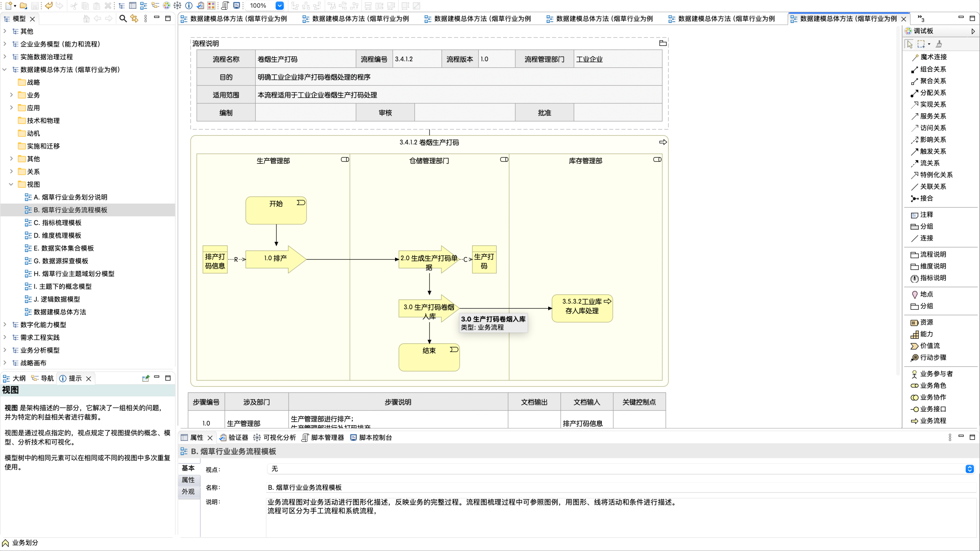This screenshot has width=980, height=551.
Task: Open the Properties view toolbar icon
Action: pos(132,6)
